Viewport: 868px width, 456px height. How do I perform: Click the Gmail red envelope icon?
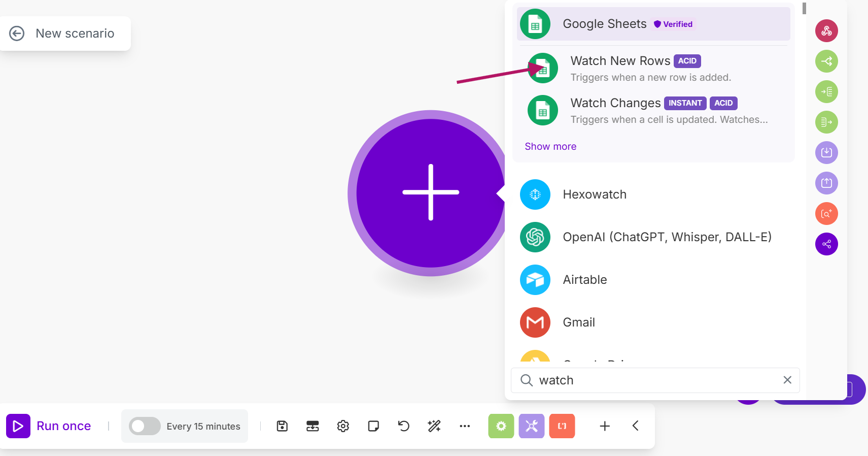[x=535, y=322]
